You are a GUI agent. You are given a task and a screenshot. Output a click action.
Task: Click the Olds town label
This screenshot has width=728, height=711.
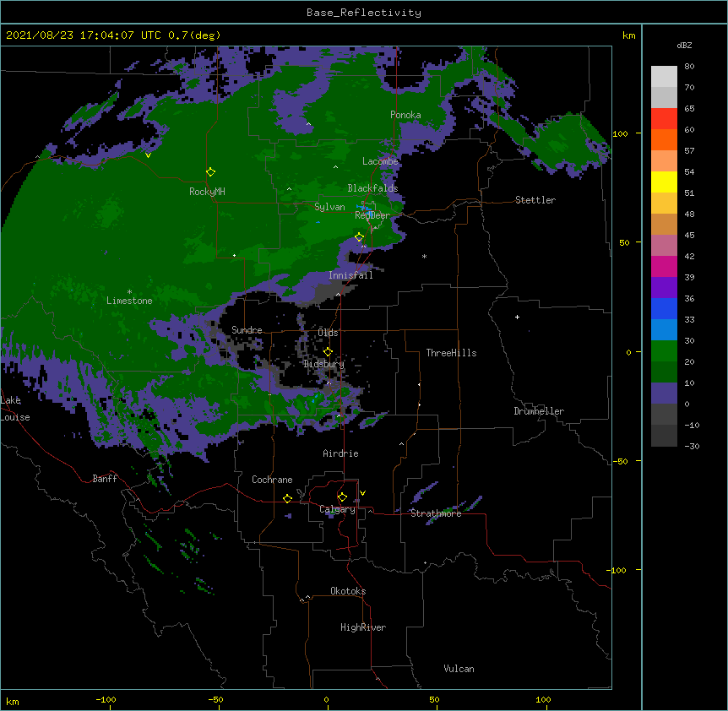click(x=328, y=333)
